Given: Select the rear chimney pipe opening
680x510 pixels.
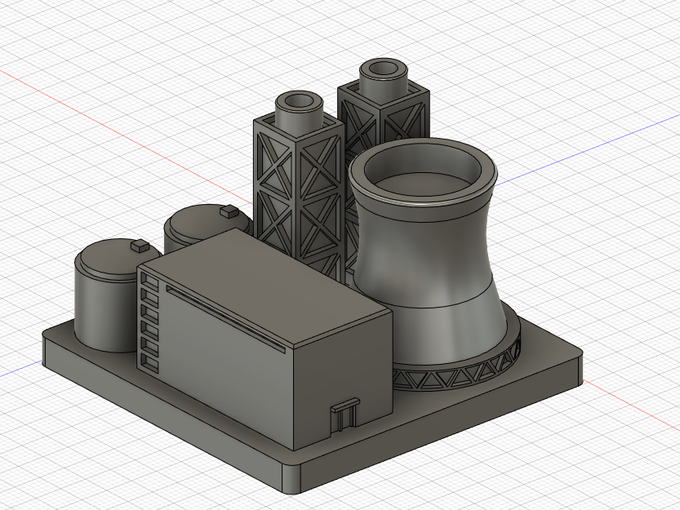Looking at the screenshot, I should click(382, 69).
